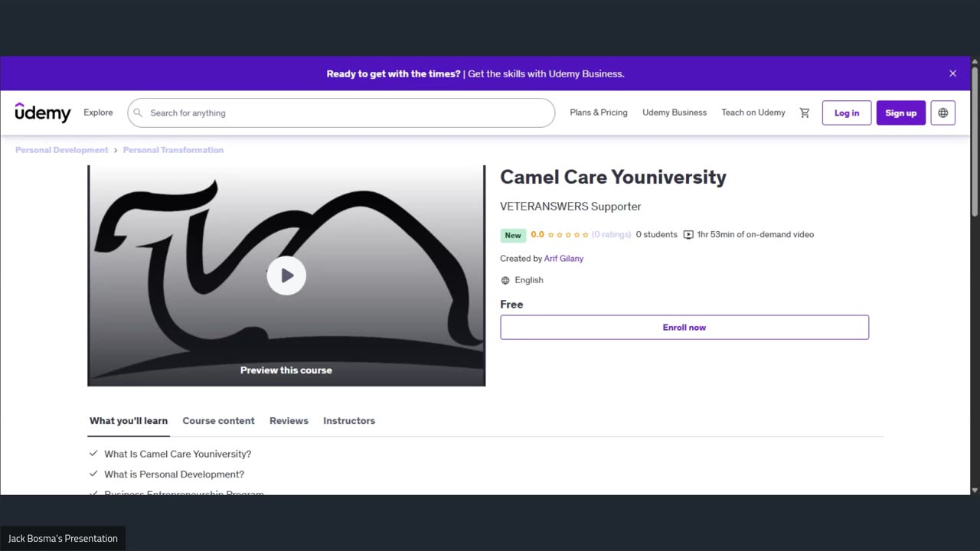
Task: Click What Is Camel Care Youniversity? item
Action: coord(178,454)
